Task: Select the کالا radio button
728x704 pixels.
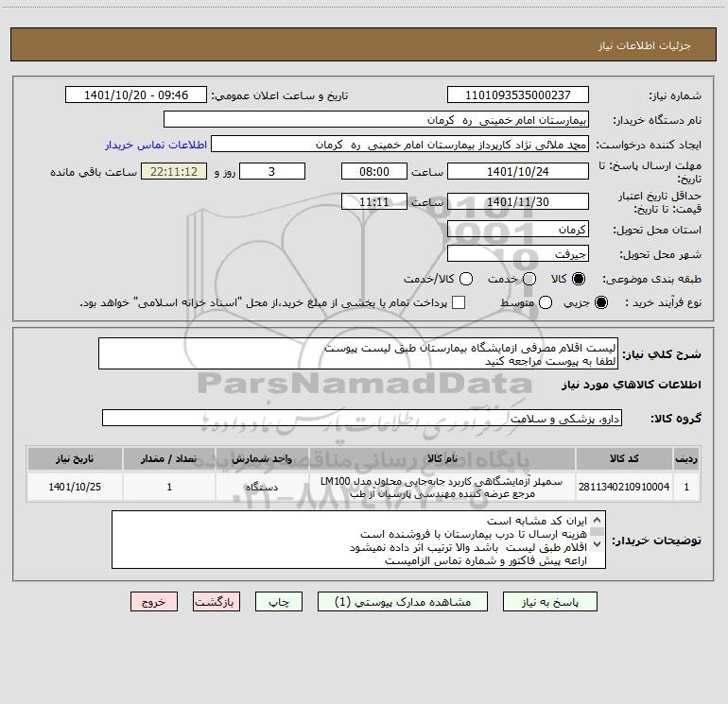Action: [x=579, y=279]
